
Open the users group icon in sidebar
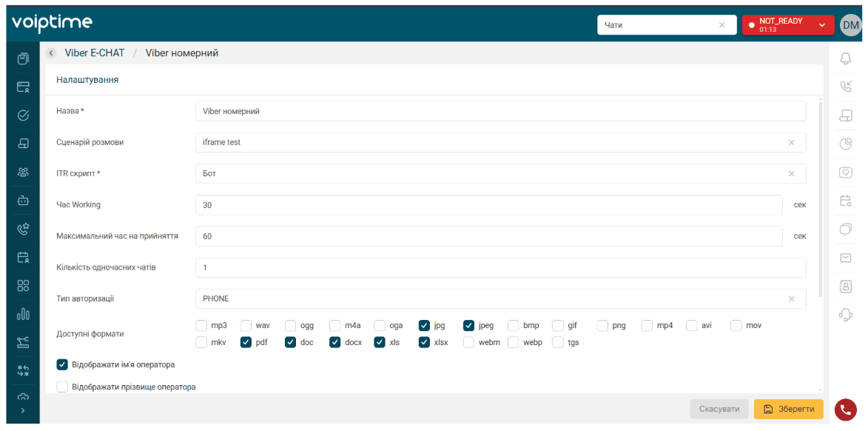(x=23, y=173)
